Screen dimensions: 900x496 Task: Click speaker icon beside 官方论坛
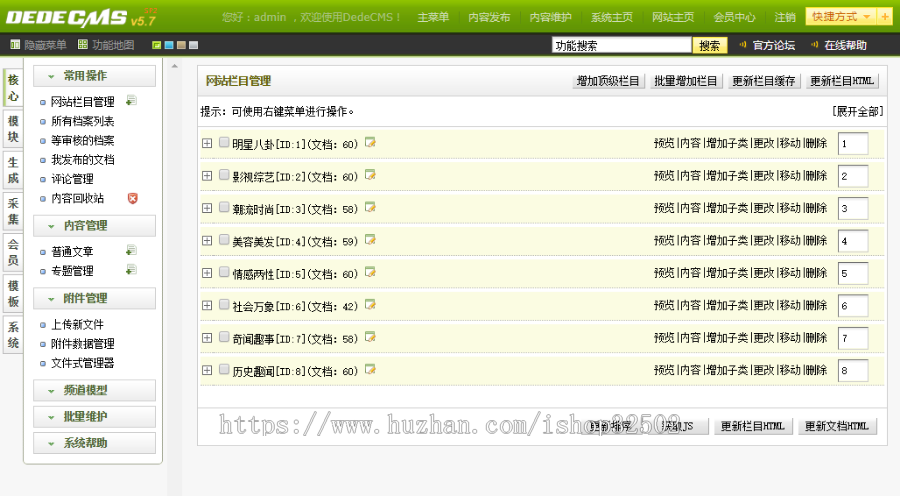(743, 44)
